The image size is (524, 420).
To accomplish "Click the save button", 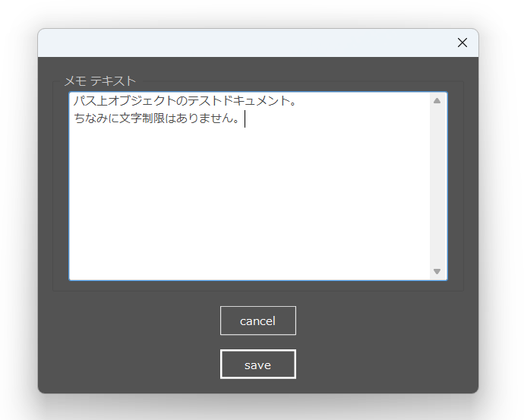I will pyautogui.click(x=258, y=365).
